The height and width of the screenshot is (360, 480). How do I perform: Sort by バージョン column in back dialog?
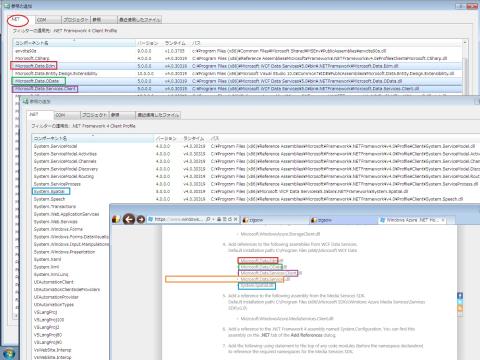click(x=149, y=43)
